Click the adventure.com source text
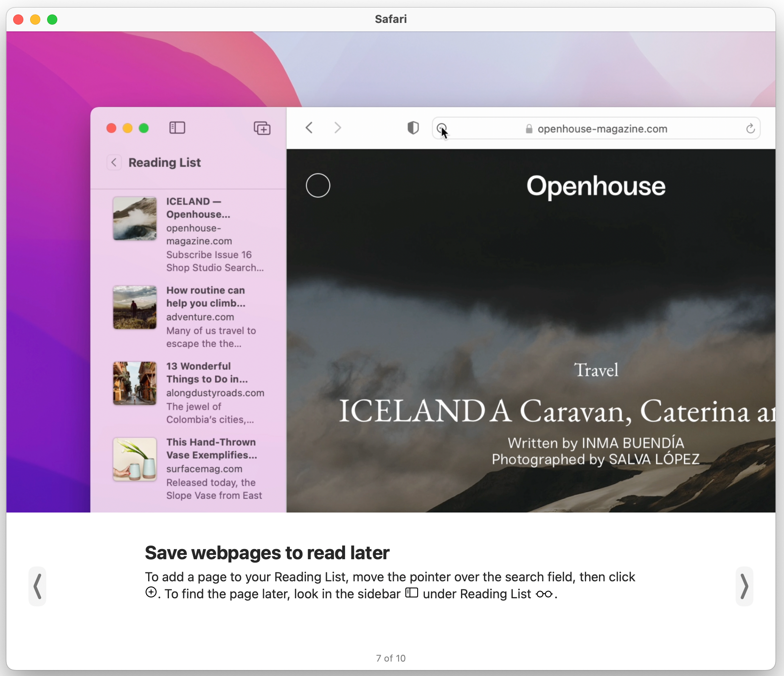This screenshot has height=676, width=784. click(200, 317)
